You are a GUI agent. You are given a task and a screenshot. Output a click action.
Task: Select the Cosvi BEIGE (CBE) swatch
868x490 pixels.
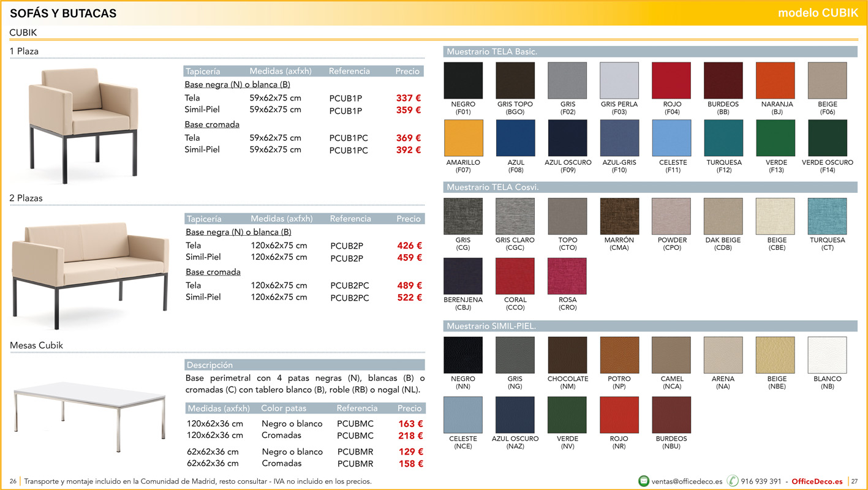776,216
